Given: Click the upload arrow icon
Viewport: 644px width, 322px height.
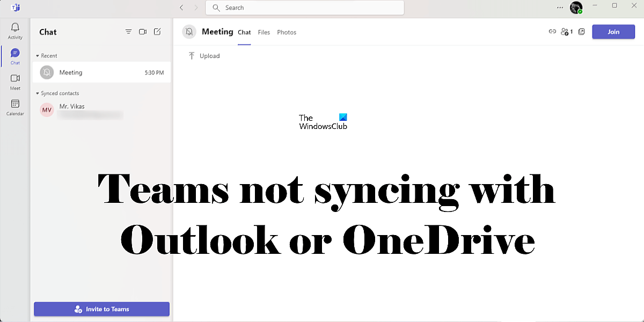Looking at the screenshot, I should click(192, 56).
